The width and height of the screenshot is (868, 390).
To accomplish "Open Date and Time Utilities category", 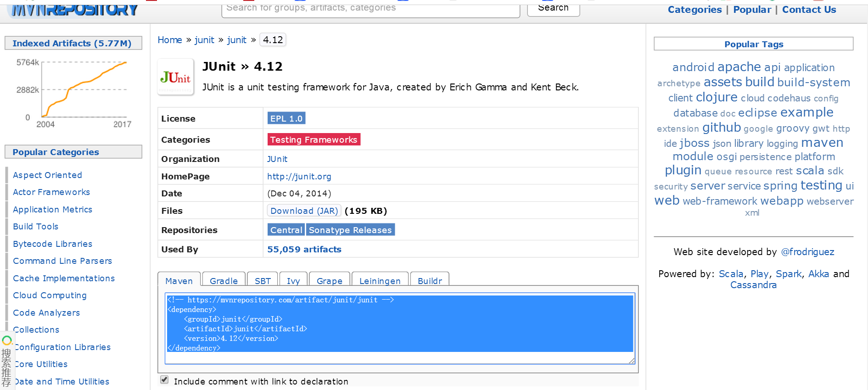I will click(61, 381).
